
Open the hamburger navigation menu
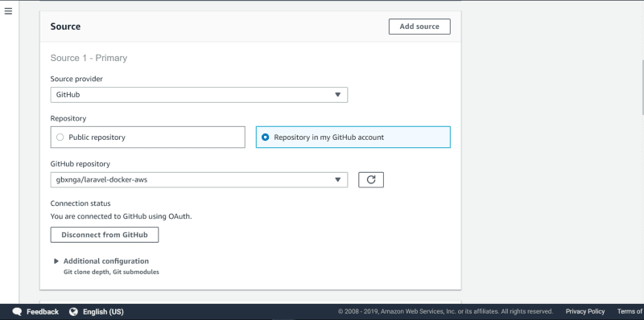[8, 11]
